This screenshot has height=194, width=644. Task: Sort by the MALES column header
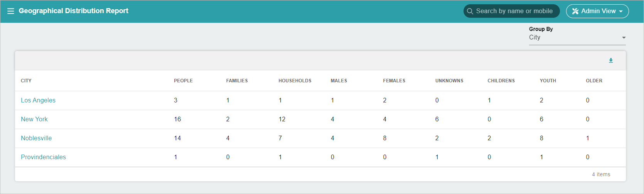(x=339, y=81)
